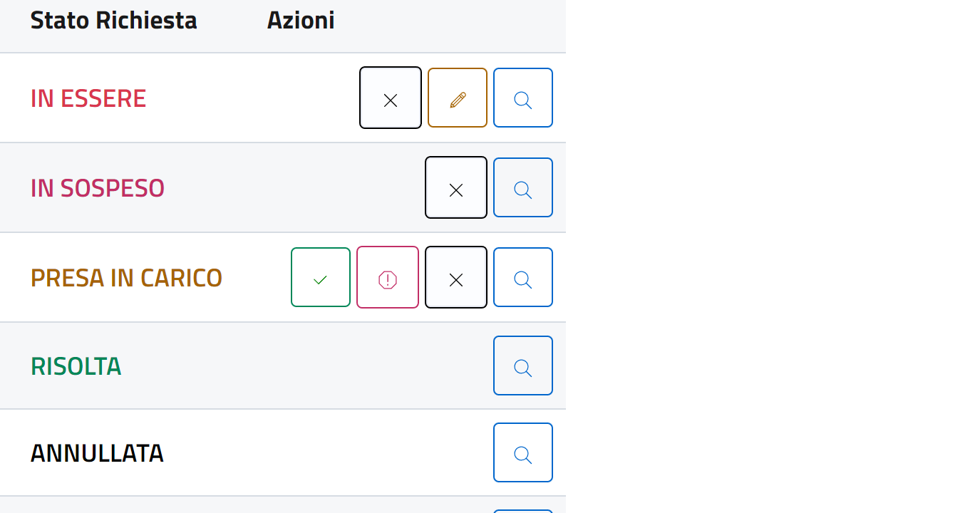
Task: Cancel the IN SOSPESO request
Action: pos(456,187)
